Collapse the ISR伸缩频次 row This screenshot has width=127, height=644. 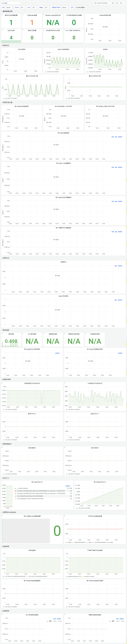[6, 444]
